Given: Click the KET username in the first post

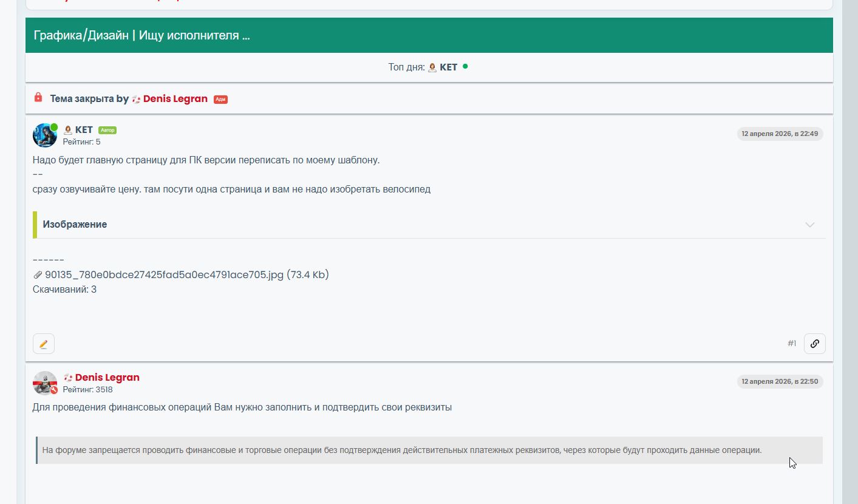Looking at the screenshot, I should (84, 130).
